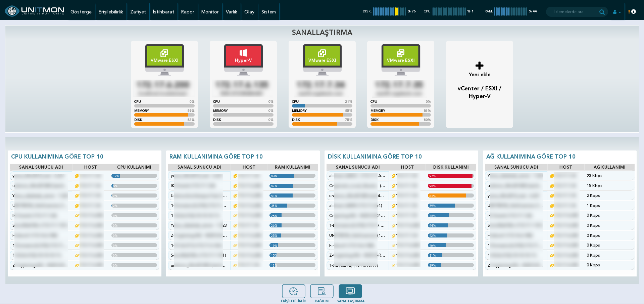Click vCenter / ESXI / Hyper-V text
The height and width of the screenshot is (304, 644).
480,92
